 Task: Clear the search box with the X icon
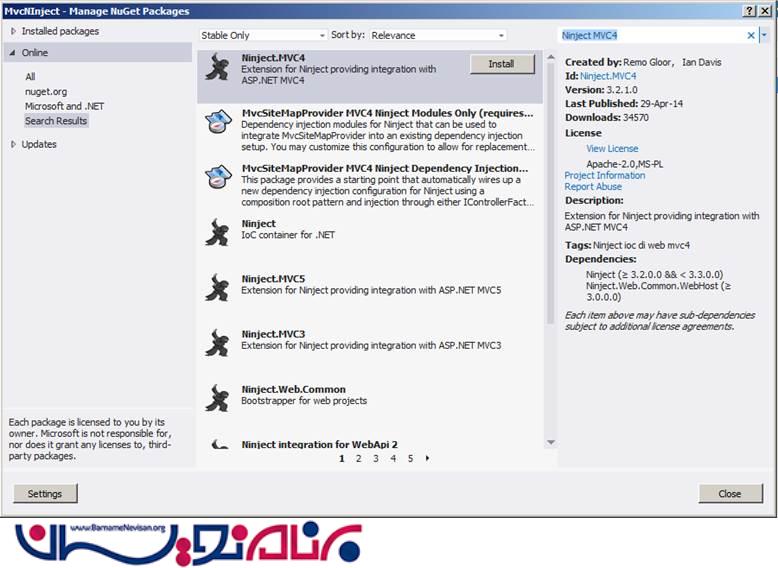click(751, 35)
